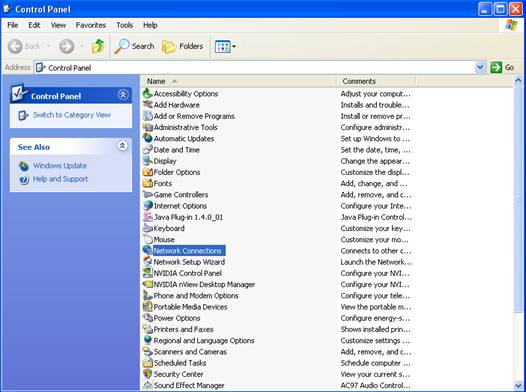Open the View menu

(x=58, y=25)
